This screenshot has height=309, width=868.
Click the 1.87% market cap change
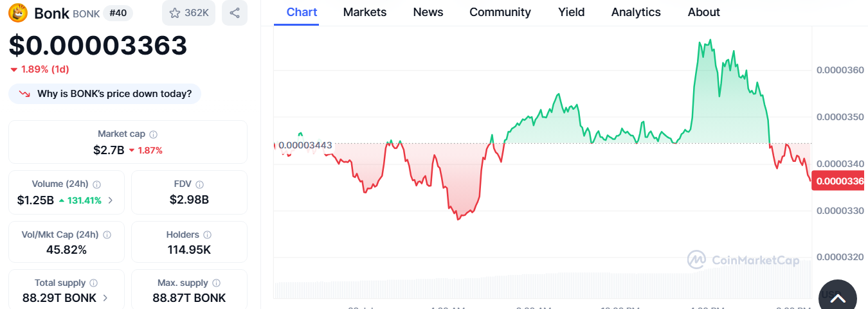click(146, 150)
